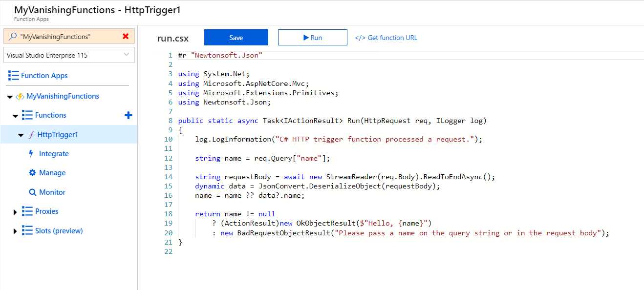Screen dimensions: 644x290
Task: Select the Functions node label
Action: coord(51,115)
